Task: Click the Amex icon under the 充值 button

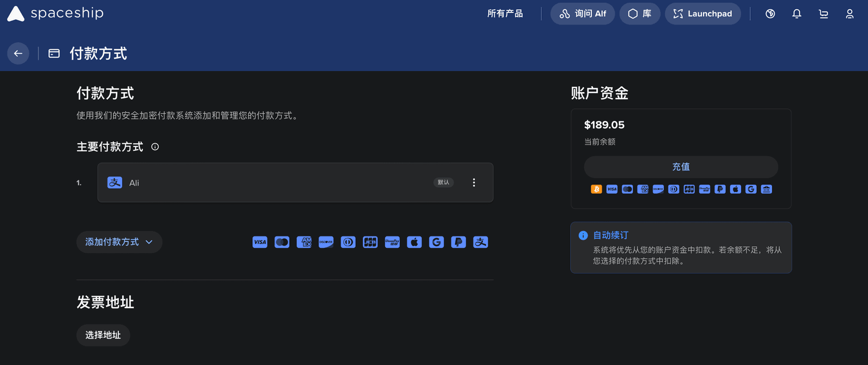Action: point(643,189)
